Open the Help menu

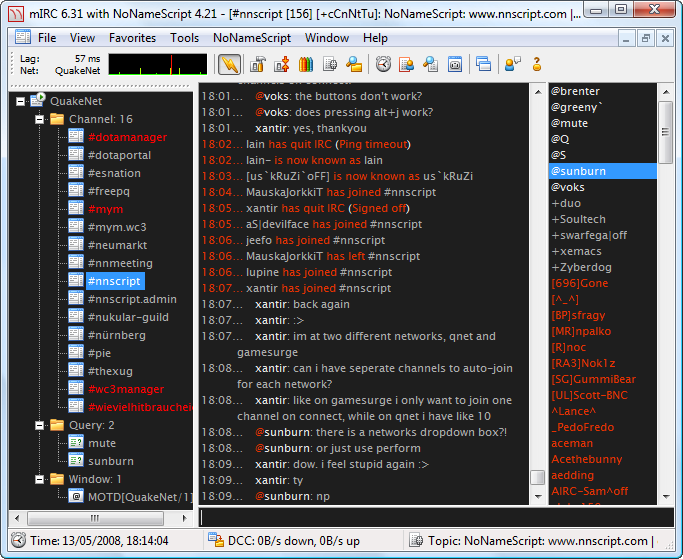pos(375,38)
